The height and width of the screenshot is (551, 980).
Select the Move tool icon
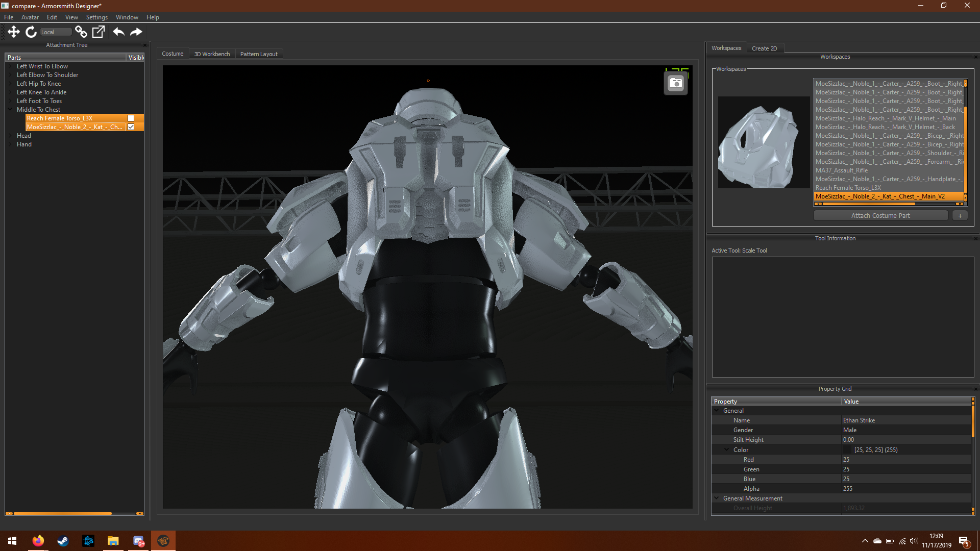pos(14,32)
